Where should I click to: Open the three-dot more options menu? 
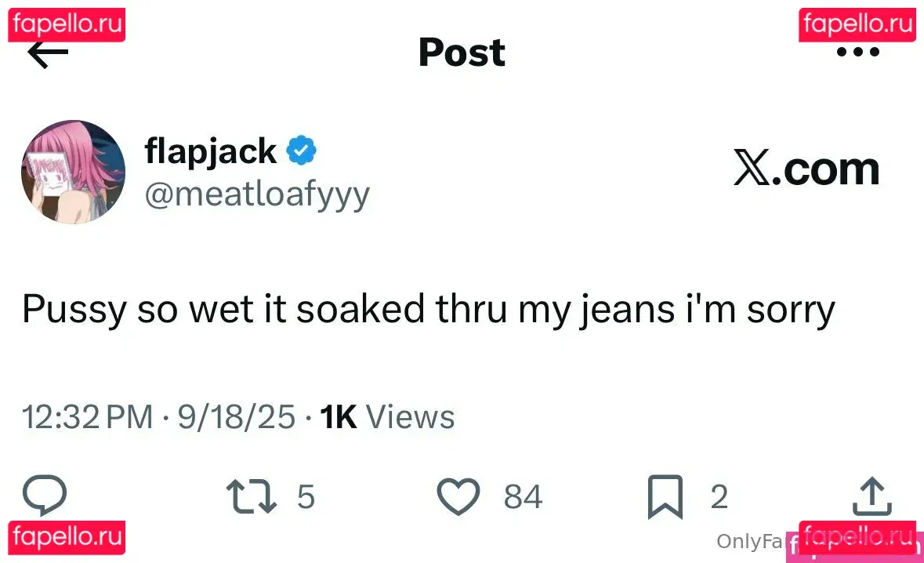858,53
